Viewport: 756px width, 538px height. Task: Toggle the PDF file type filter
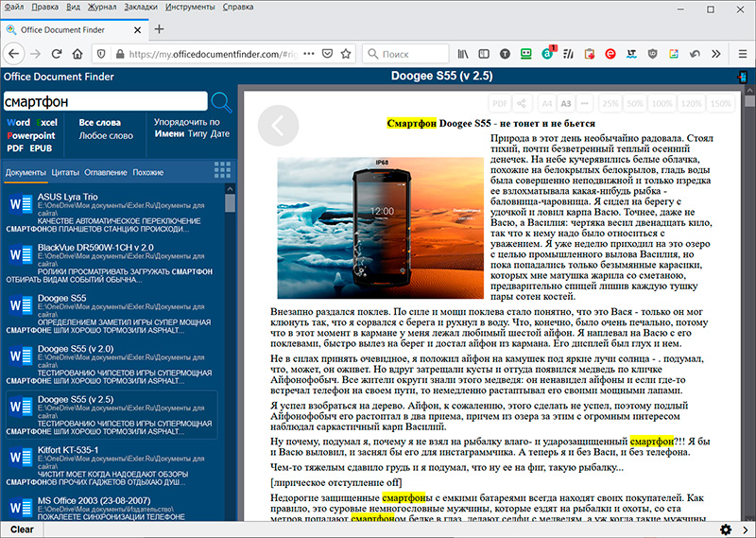[15, 148]
